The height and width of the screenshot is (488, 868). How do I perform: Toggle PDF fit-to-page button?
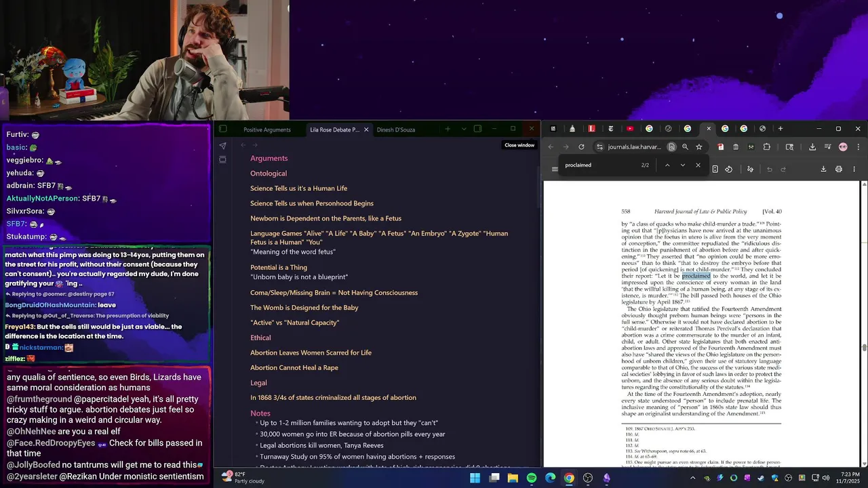pyautogui.click(x=715, y=169)
